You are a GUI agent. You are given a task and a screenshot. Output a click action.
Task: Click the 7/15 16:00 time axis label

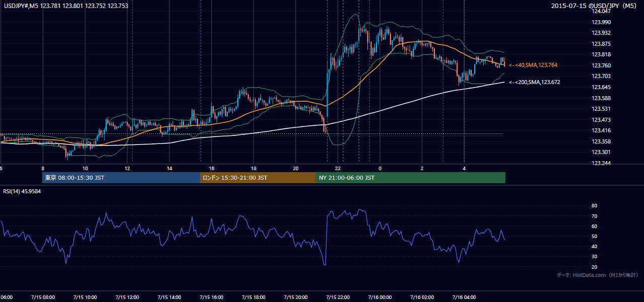click(211, 297)
